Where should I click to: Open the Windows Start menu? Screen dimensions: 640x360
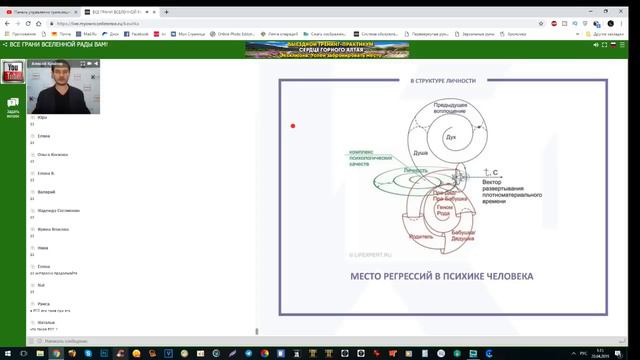pyautogui.click(x=7, y=353)
